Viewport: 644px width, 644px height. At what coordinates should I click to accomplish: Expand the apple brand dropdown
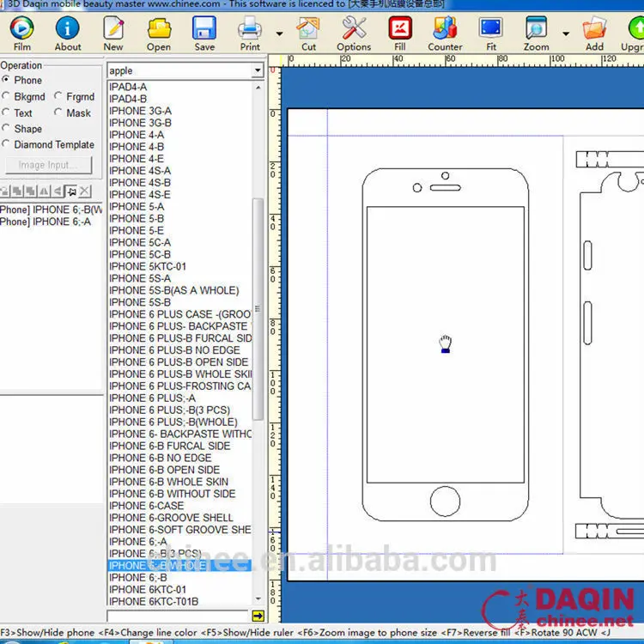[x=257, y=70]
